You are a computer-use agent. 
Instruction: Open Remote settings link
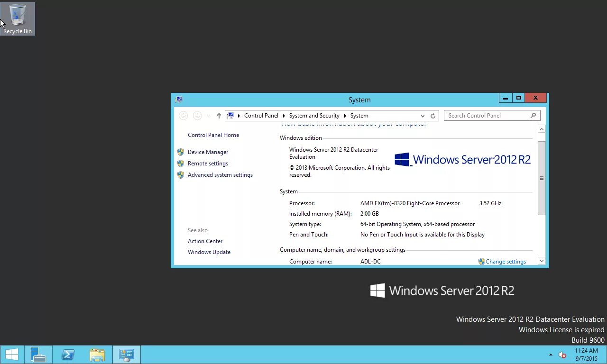(x=208, y=164)
